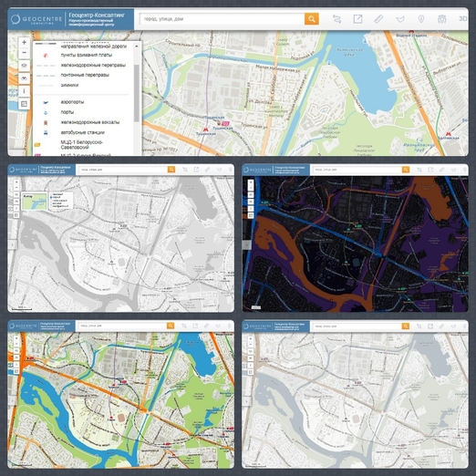This screenshot has height=476, width=476.
Task: Select area polygon tool in top map toolbar
Action: click(400, 19)
